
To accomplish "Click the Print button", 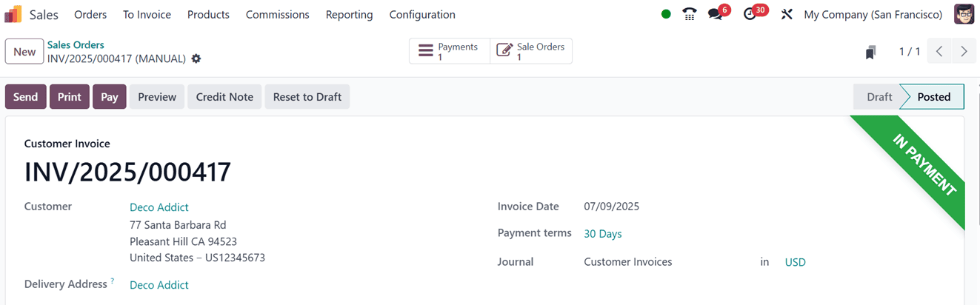I will (70, 97).
